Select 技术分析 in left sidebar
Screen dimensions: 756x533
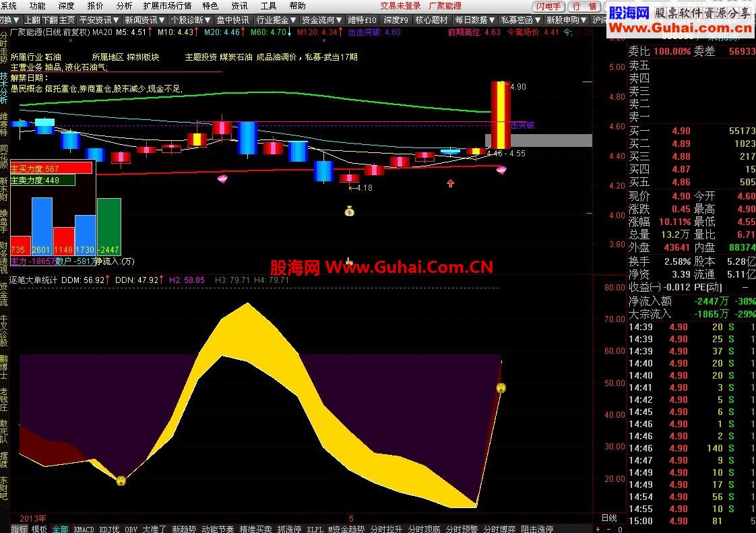[x=4, y=88]
